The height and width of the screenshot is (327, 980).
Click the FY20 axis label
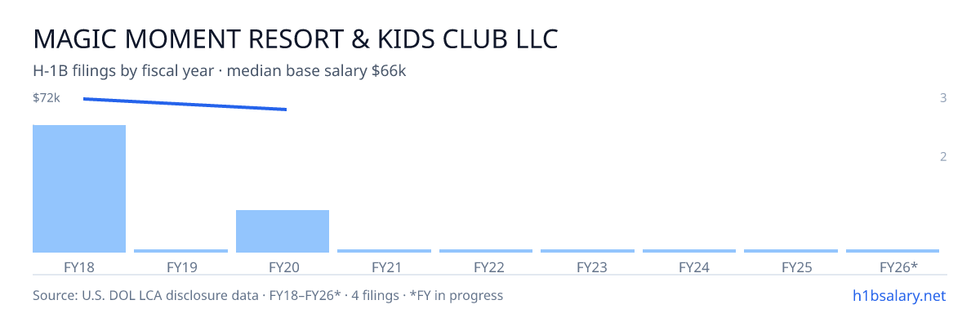click(x=283, y=267)
